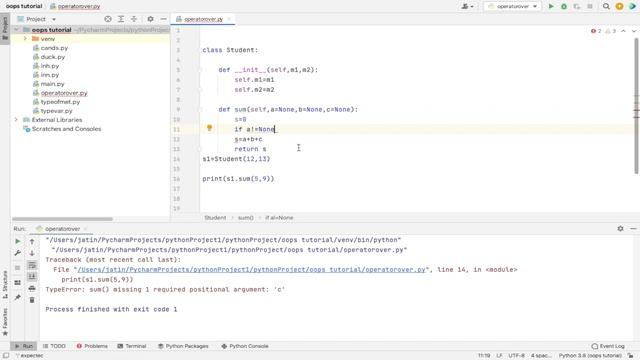Click the yellow lightbulb quick-fix icon
Viewport: 640px width, 360px height.
[x=209, y=128]
